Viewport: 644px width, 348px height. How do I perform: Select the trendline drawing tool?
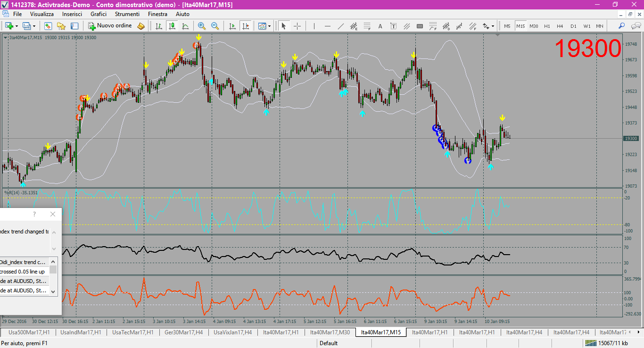(x=341, y=26)
